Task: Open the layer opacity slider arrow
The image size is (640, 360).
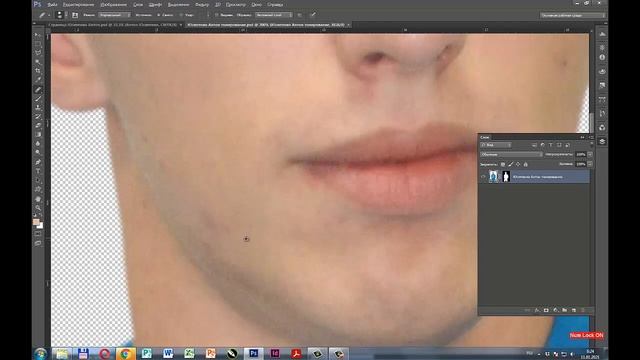Action: 590,154
